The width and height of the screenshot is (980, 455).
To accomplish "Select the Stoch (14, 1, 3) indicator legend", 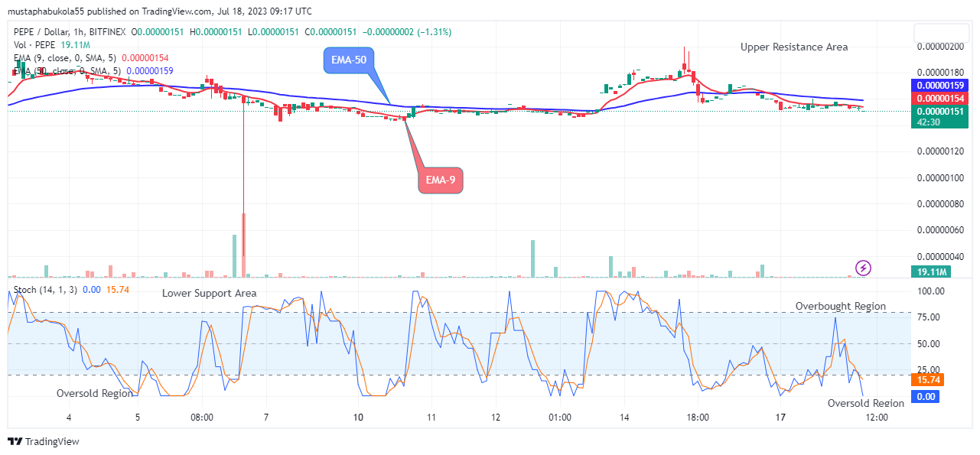I will coord(45,290).
